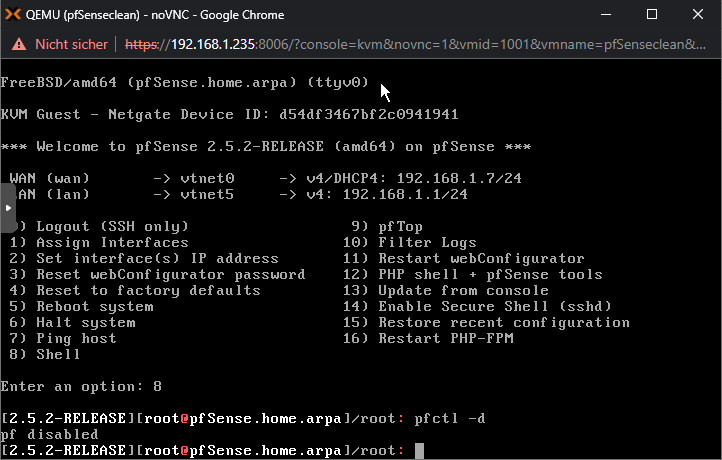Close the QEMU pfSenseclean window
Image resolution: width=722 pixels, height=460 pixels.
[x=698, y=15]
